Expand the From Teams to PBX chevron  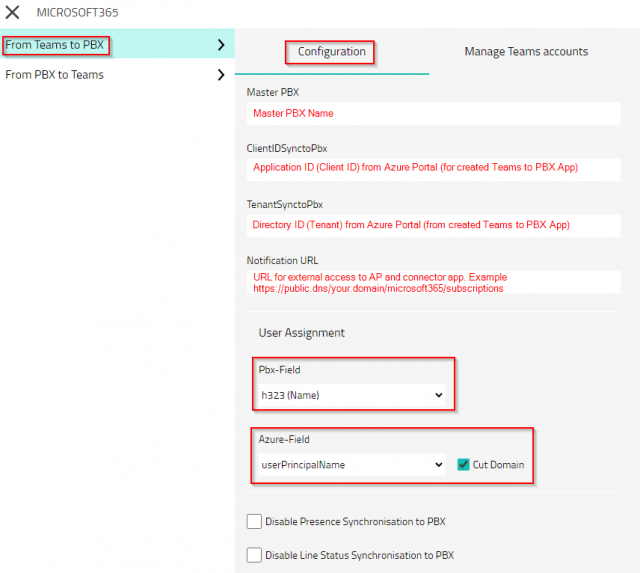coord(221,45)
